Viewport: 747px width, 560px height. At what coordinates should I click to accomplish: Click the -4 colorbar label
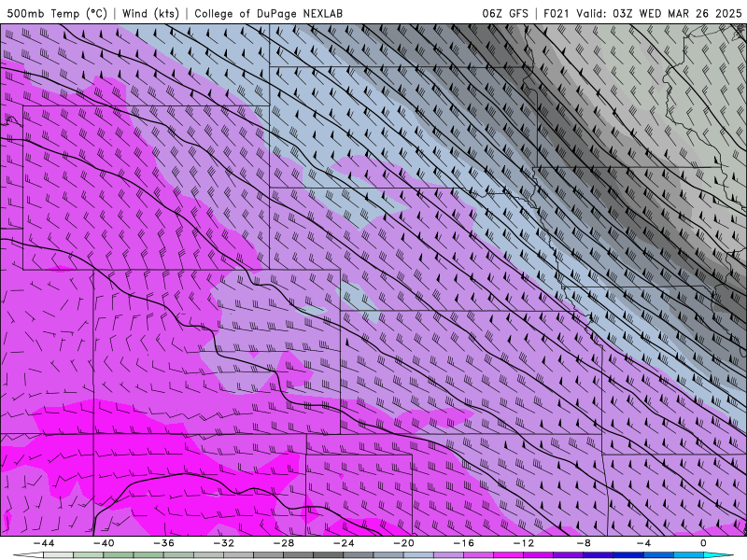pos(643,543)
